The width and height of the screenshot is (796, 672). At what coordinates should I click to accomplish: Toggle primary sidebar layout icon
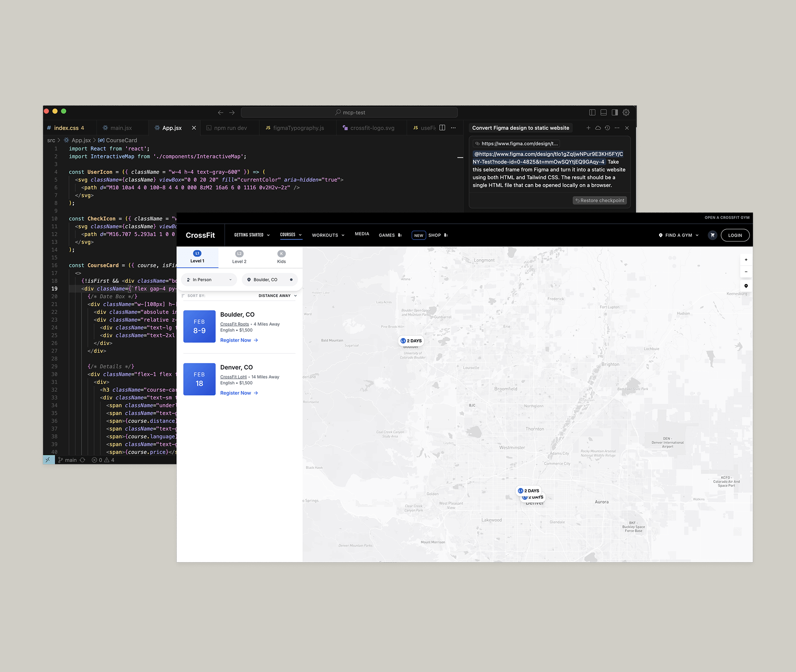click(593, 112)
